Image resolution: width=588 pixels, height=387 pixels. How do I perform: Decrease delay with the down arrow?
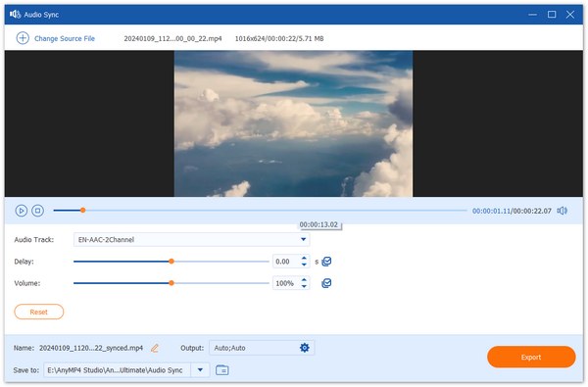coord(304,265)
